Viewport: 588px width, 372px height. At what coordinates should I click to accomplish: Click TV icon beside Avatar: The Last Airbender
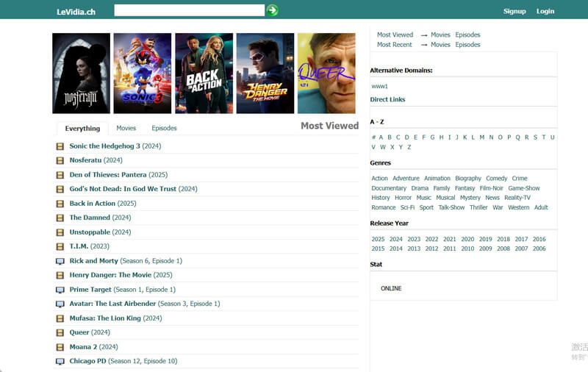point(60,304)
